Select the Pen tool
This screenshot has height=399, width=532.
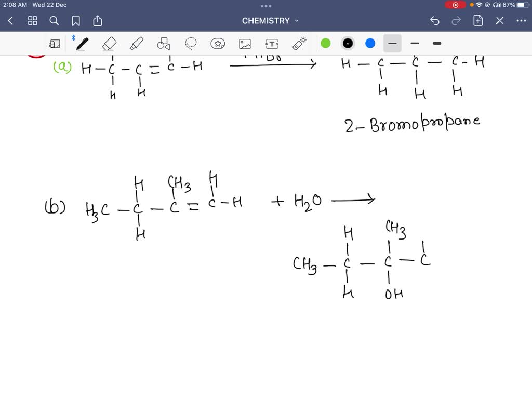[82, 43]
